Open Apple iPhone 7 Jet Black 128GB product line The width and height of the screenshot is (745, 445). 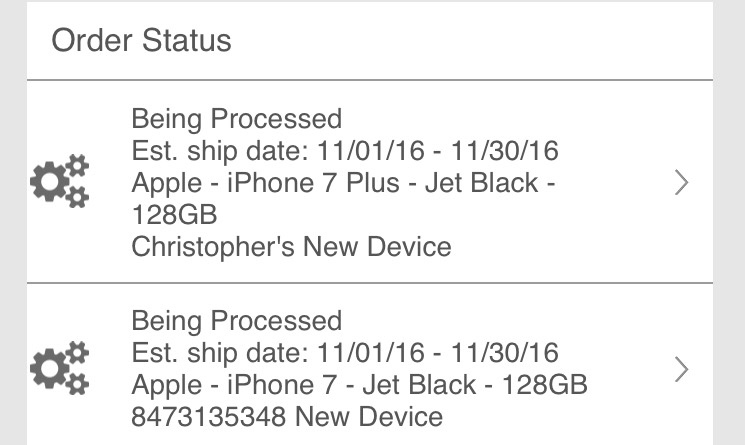point(359,384)
